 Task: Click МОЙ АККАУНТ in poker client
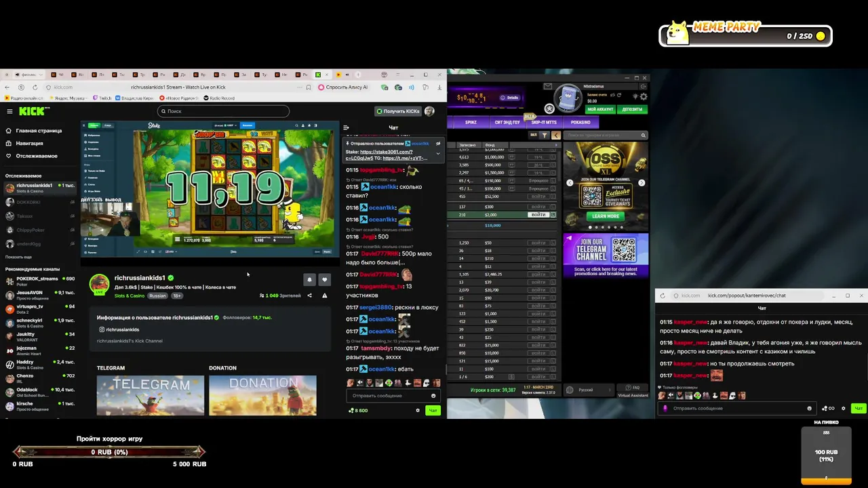tap(600, 109)
